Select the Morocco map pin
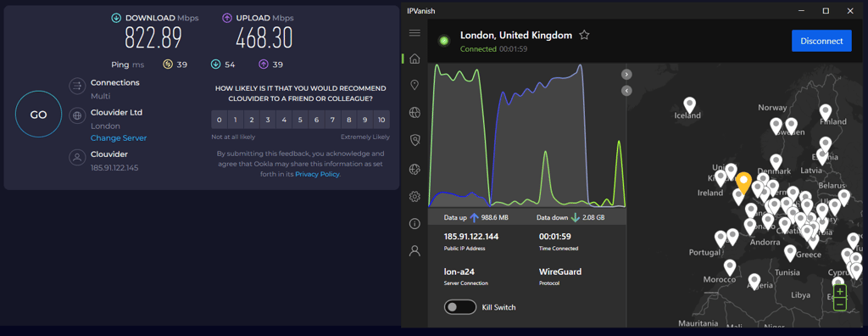Image resolution: width=868 pixels, height=336 pixels. tap(730, 267)
